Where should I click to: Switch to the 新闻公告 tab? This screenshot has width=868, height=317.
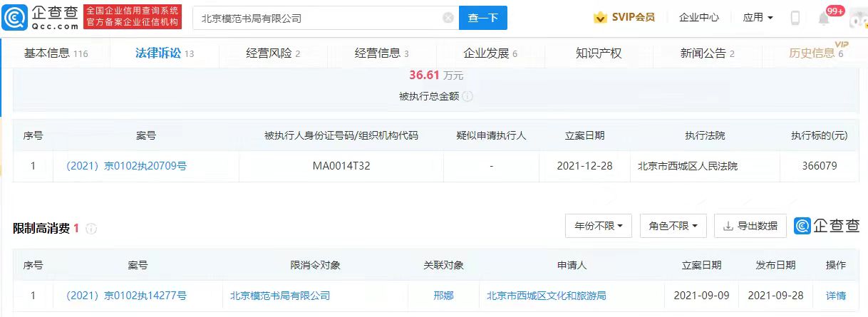[x=708, y=53]
